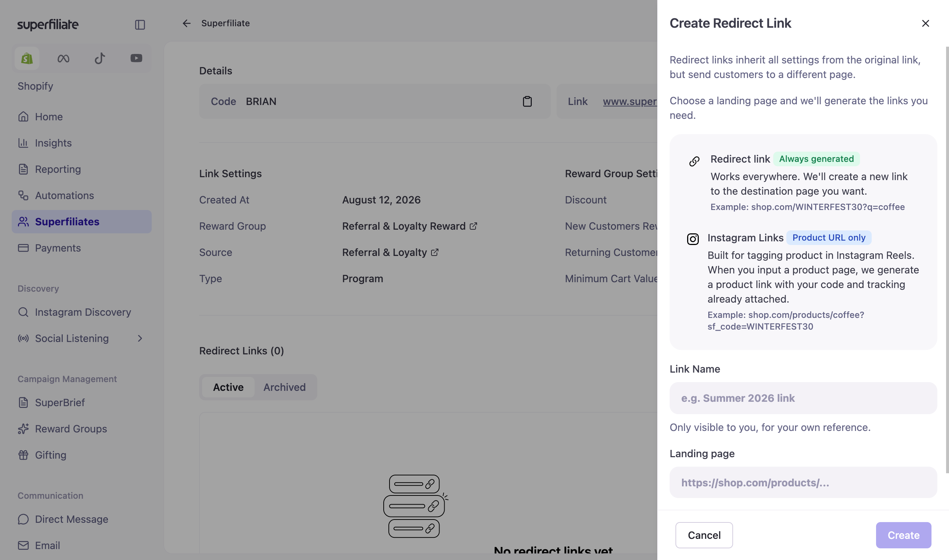Switch to the Active tab
The height and width of the screenshot is (560, 949).
coord(228,387)
